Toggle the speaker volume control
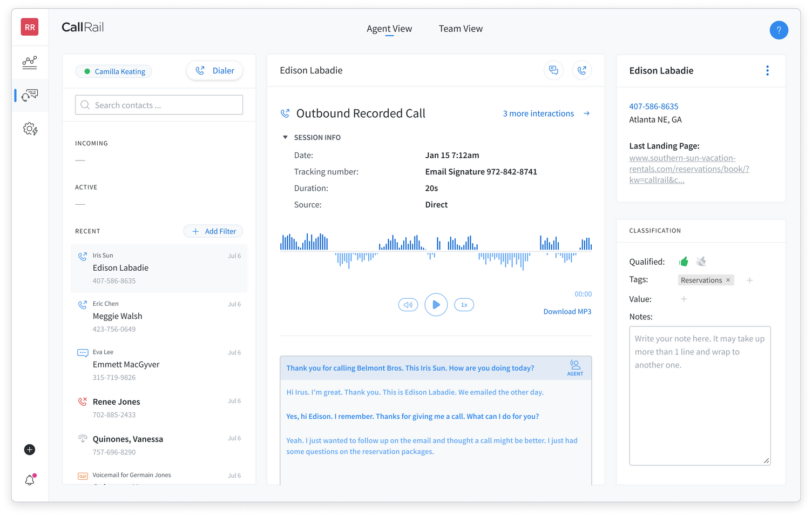This screenshot has width=812, height=516. tap(408, 304)
